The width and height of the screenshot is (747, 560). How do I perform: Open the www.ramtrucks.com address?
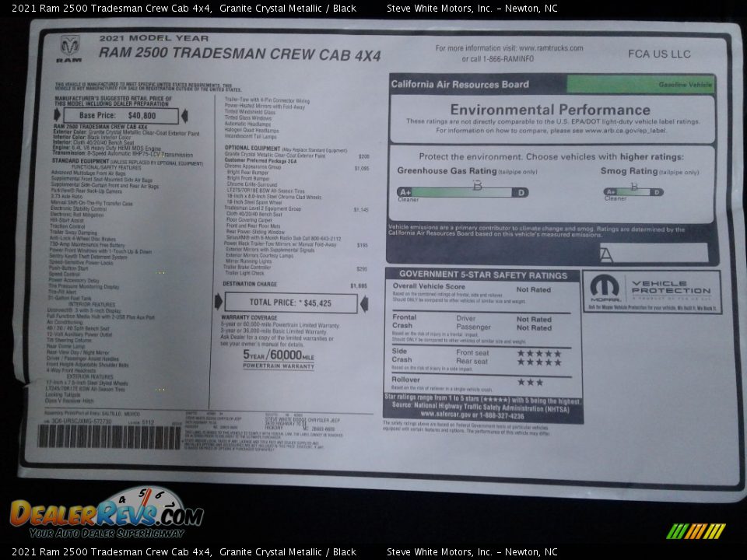pyautogui.click(x=551, y=48)
